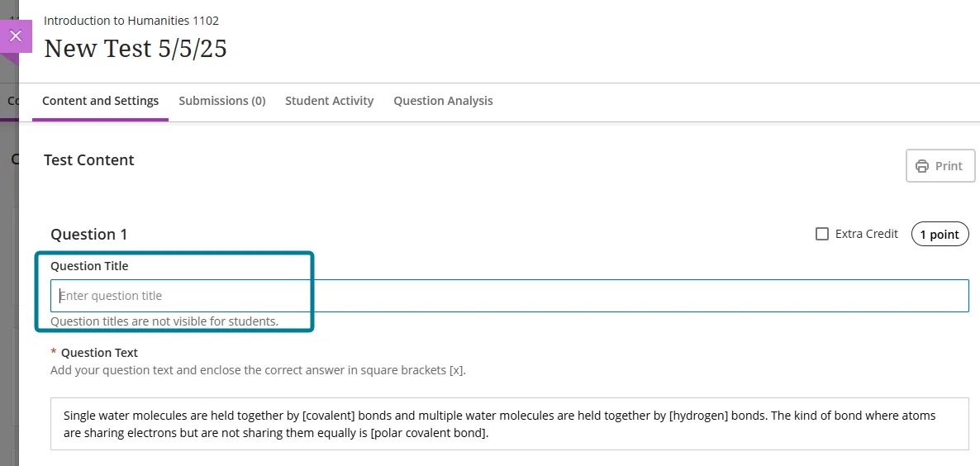Click the square brackets instruction text
980x466 pixels.
[258, 370]
